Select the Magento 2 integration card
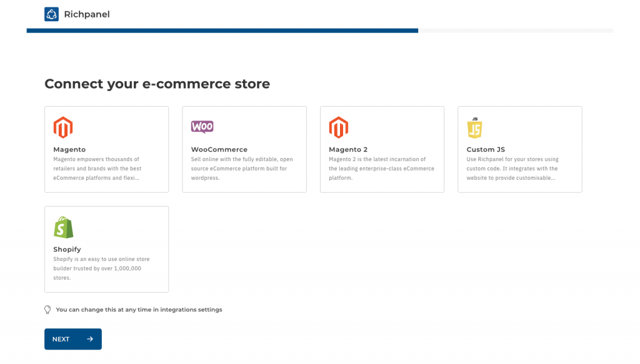The image size is (640, 364). click(x=382, y=149)
